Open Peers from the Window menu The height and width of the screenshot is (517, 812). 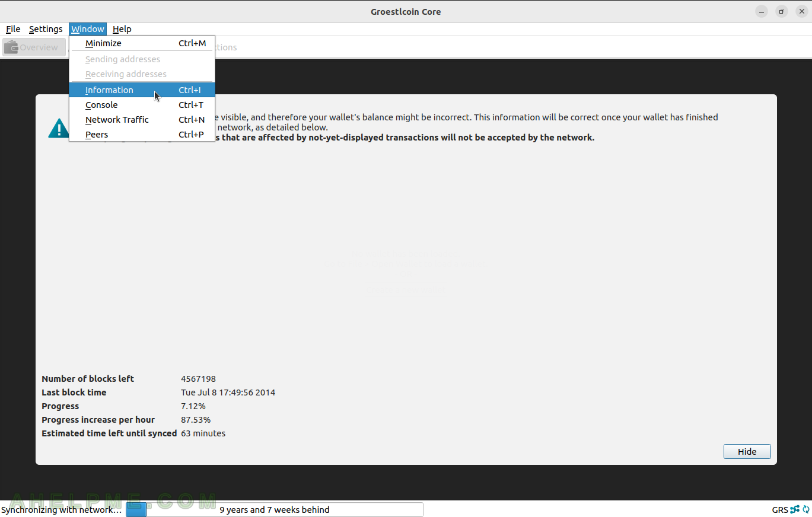(x=142, y=135)
